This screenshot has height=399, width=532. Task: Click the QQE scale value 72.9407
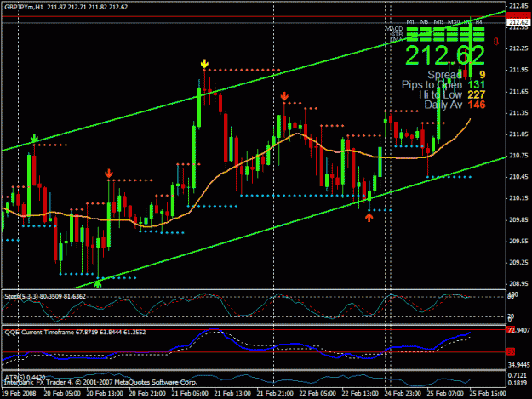pyautogui.click(x=518, y=329)
